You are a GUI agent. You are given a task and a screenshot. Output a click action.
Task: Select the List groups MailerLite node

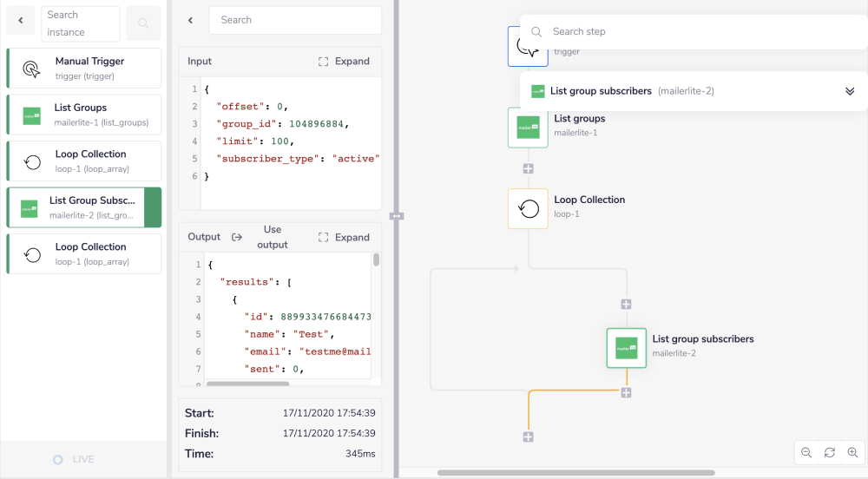tap(528, 128)
